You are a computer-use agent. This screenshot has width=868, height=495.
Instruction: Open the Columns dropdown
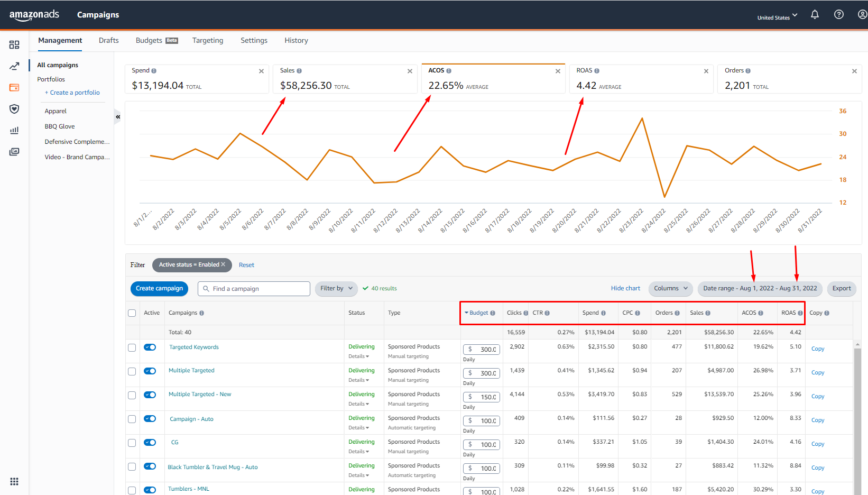(x=670, y=289)
